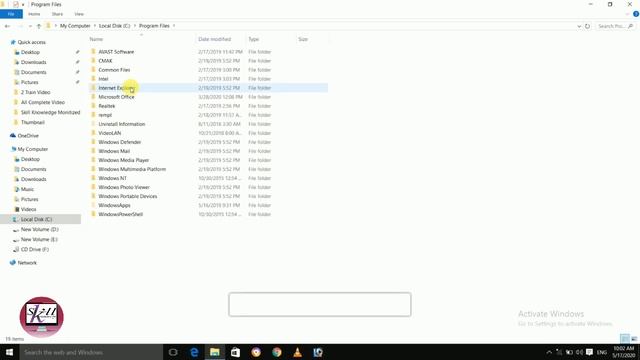Open the View ribbon tab
The width and height of the screenshot is (640, 360).
click(79, 14)
